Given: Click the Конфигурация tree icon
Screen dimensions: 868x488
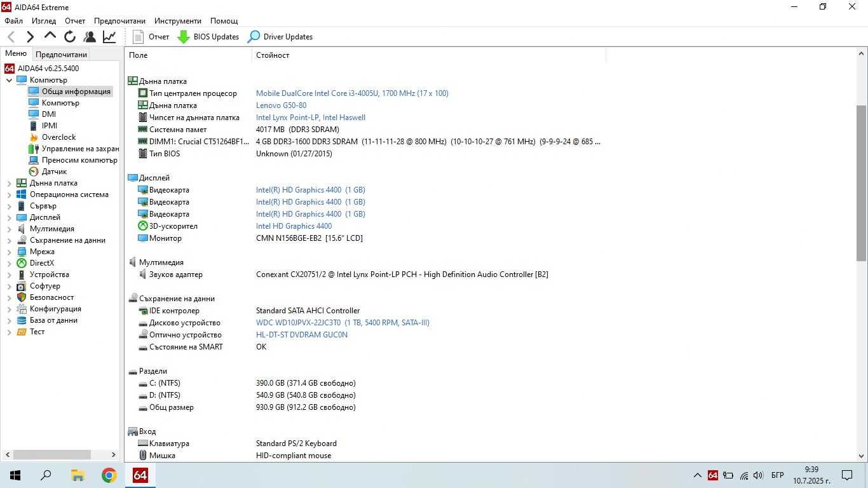Looking at the screenshot, I should [x=22, y=309].
